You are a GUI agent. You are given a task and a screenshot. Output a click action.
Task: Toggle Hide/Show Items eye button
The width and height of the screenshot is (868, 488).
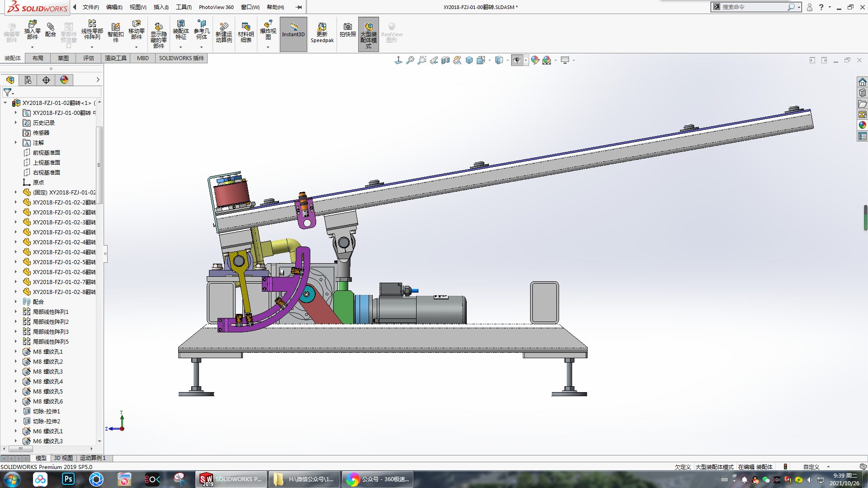coord(517,60)
